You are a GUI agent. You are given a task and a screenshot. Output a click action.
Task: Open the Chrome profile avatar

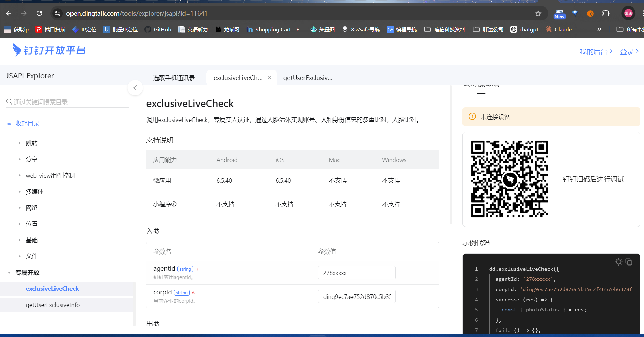click(x=628, y=13)
